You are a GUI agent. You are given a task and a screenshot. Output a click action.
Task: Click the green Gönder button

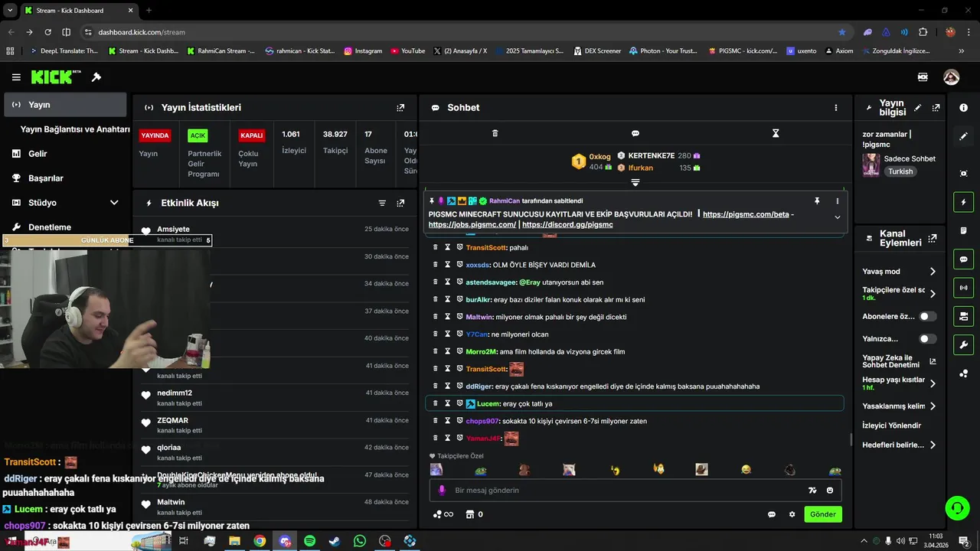pos(823,514)
